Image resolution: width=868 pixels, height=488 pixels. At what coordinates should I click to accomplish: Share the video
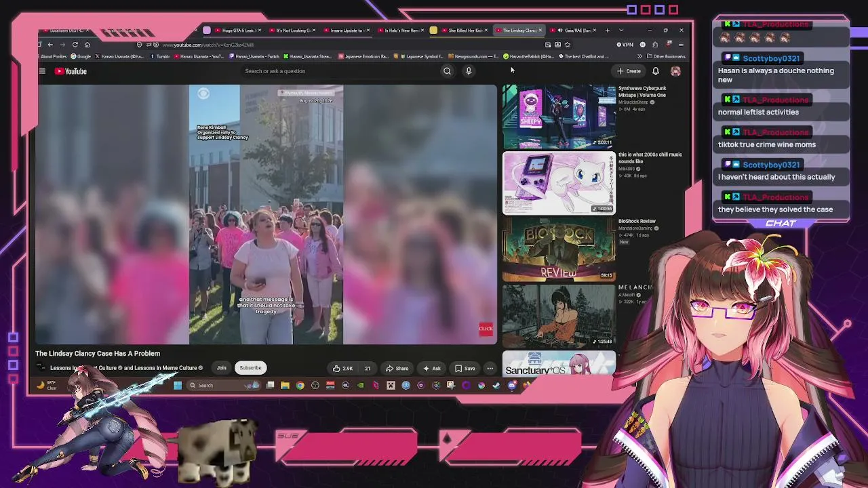click(397, 368)
